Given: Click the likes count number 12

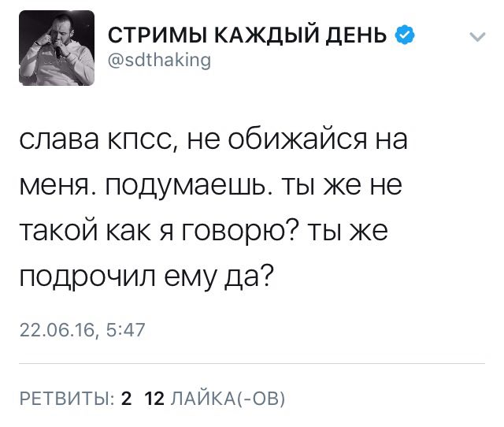Looking at the screenshot, I should (154, 399).
